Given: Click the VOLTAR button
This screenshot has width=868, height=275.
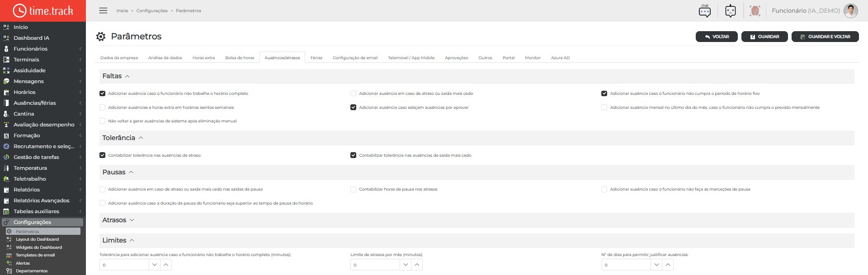Looking at the screenshot, I should click(x=717, y=37).
